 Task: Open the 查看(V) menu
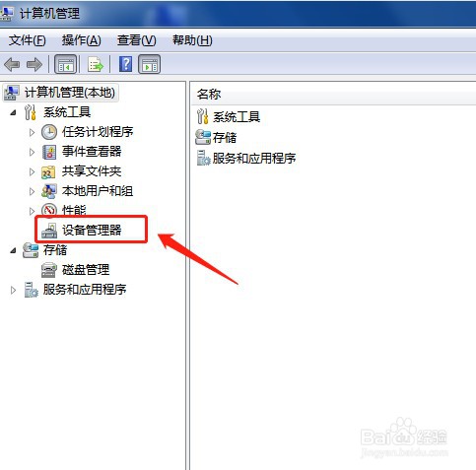click(136, 40)
